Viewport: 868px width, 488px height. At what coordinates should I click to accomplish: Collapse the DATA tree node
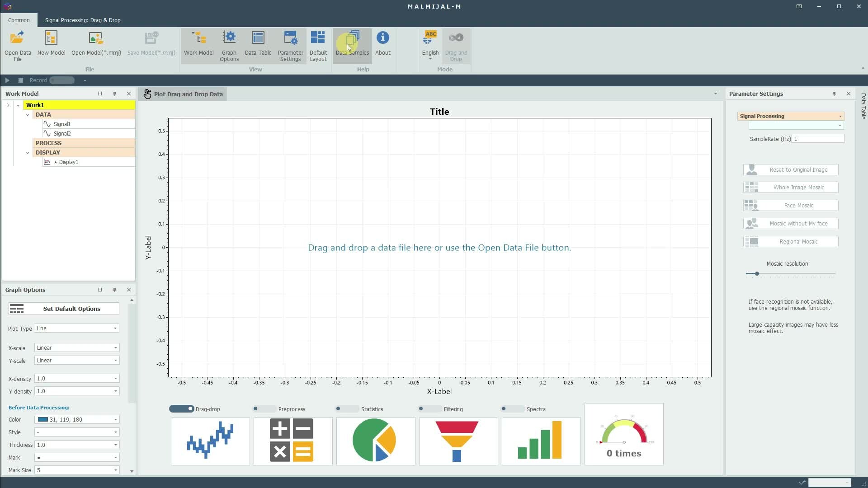(x=28, y=115)
